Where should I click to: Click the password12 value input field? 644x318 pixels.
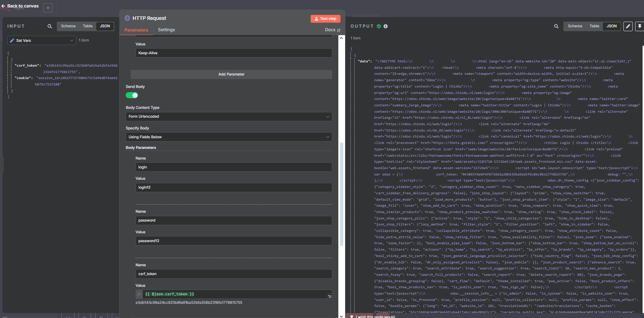(234, 241)
